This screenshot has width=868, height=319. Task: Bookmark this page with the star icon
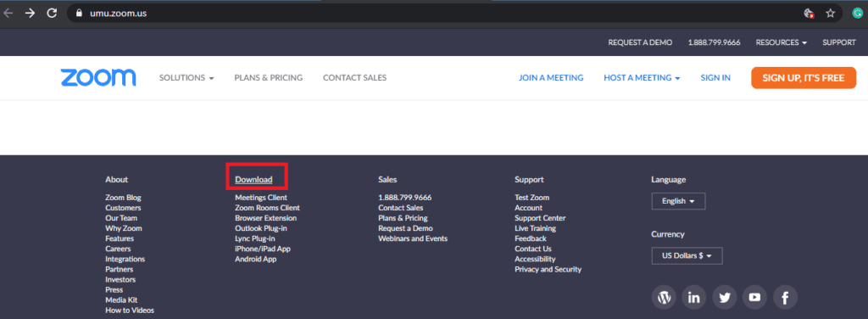point(831,14)
